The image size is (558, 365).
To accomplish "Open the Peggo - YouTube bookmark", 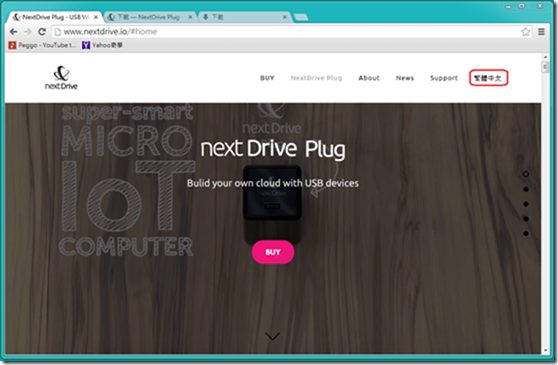I will click(42, 45).
